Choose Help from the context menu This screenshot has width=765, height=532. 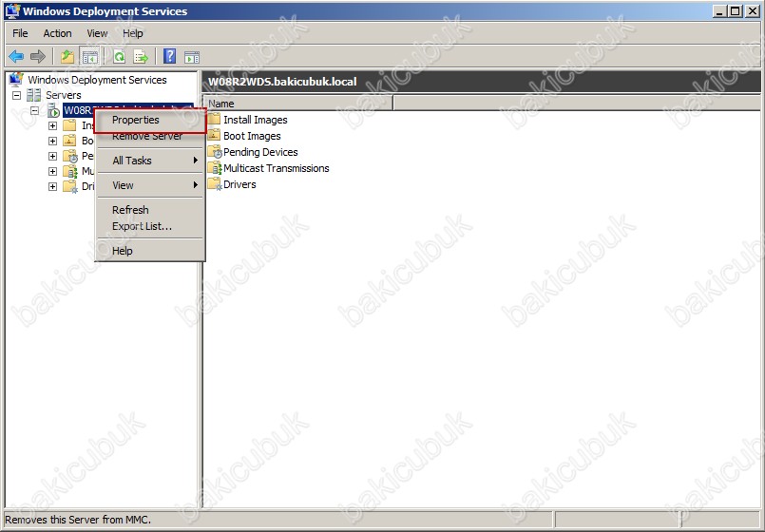[150, 251]
